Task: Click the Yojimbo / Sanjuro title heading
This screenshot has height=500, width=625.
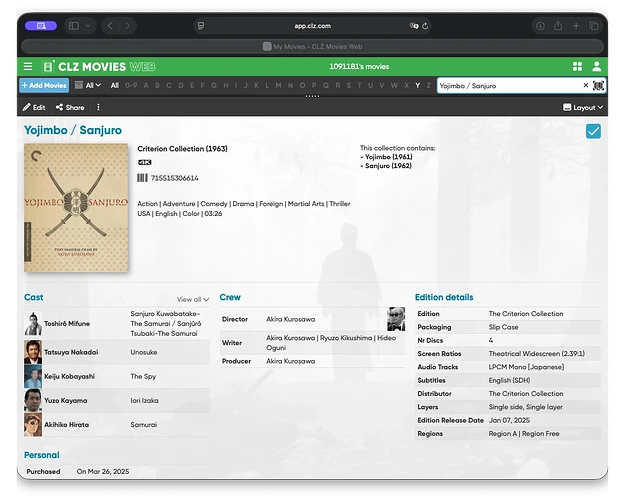Action: pyautogui.click(x=73, y=130)
